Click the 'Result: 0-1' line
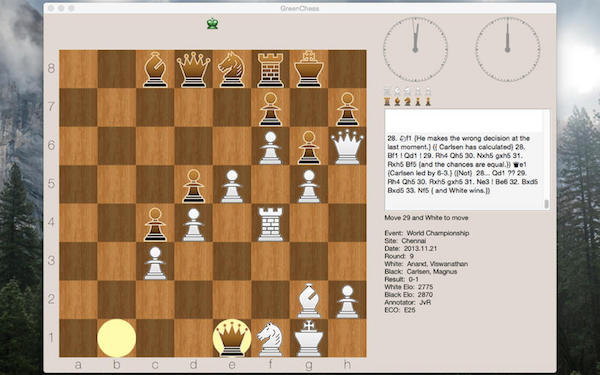 point(401,279)
